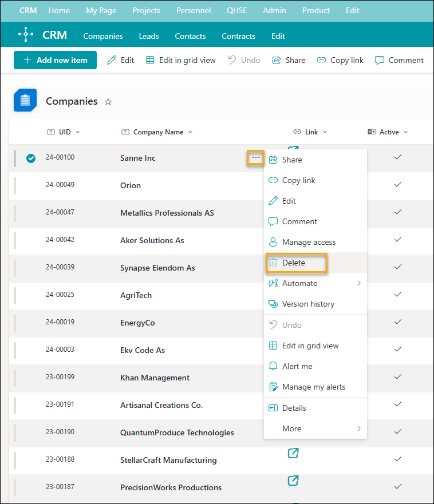Favorite the Companies list with the star
434x504 pixels.
(x=108, y=102)
